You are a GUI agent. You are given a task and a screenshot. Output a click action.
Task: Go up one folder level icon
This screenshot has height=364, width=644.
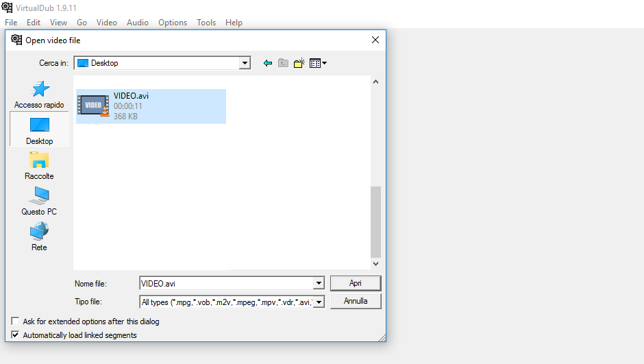pyautogui.click(x=284, y=63)
